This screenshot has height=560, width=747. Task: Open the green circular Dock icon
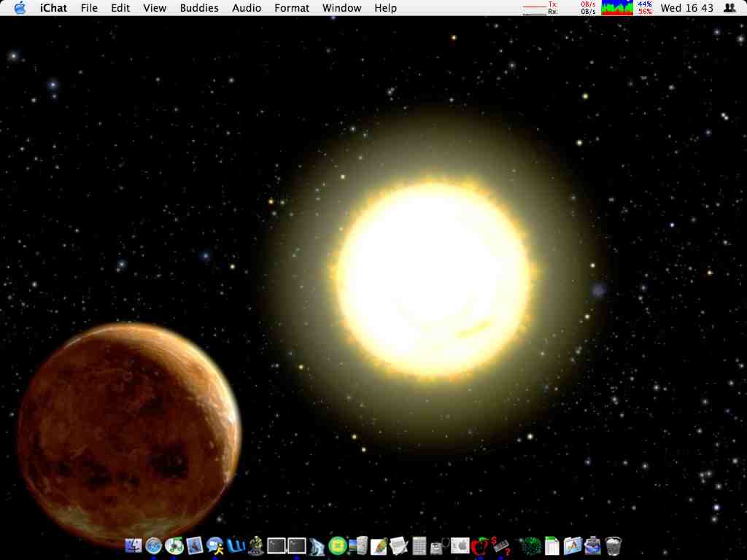point(337,545)
